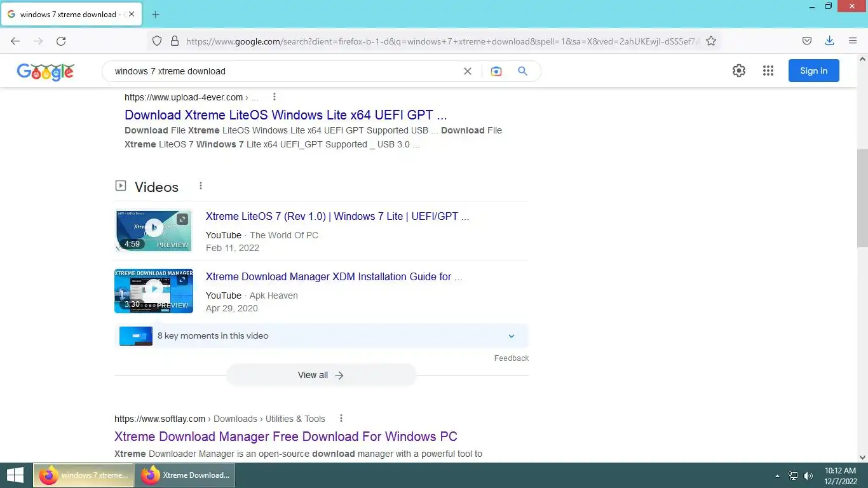Clear the Google search box text

point(468,71)
